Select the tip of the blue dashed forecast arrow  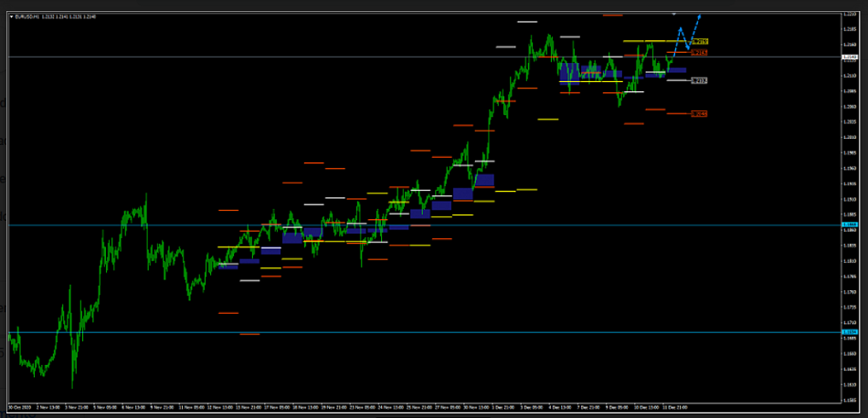701,16
